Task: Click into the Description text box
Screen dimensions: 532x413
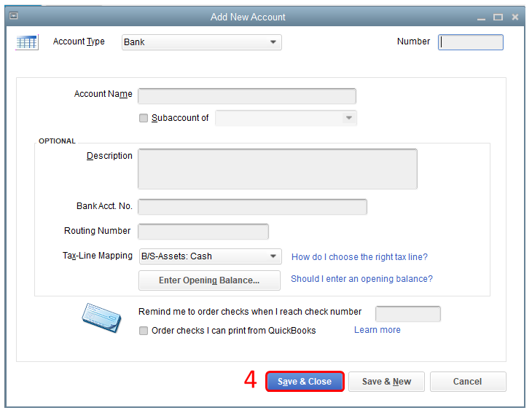Action: coord(278,169)
